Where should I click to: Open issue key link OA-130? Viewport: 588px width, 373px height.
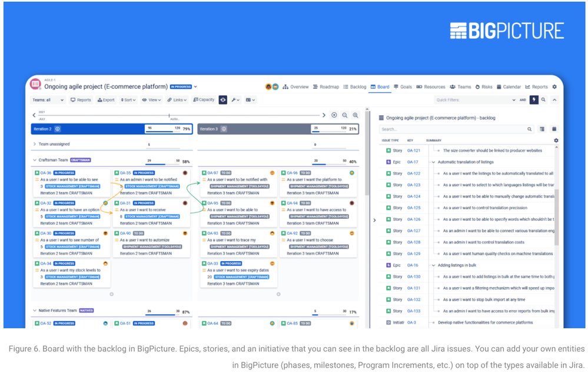(414, 277)
